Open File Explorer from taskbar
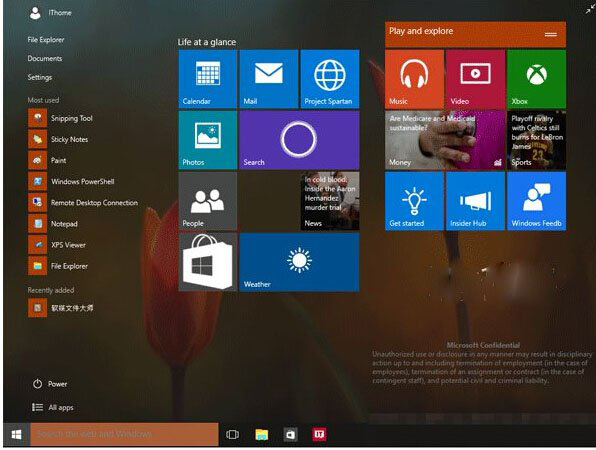 click(262, 434)
